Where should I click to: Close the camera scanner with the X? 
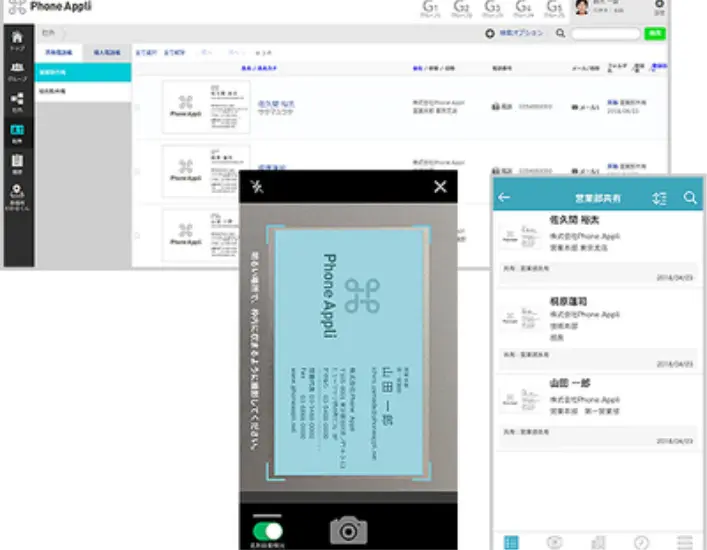point(440,186)
